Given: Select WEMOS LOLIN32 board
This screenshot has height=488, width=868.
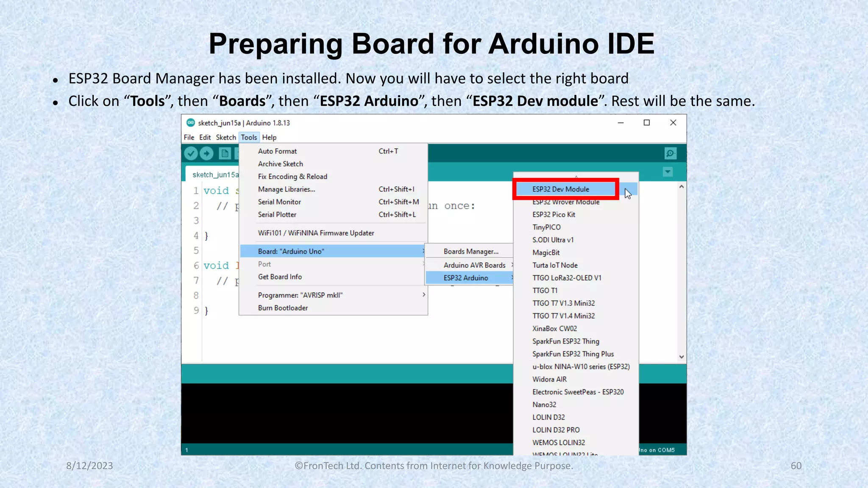Looking at the screenshot, I should (576, 443).
